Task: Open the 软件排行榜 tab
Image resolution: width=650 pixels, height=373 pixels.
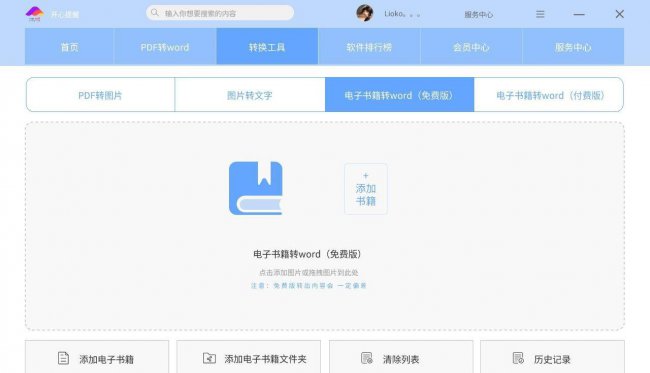Action: [369, 46]
